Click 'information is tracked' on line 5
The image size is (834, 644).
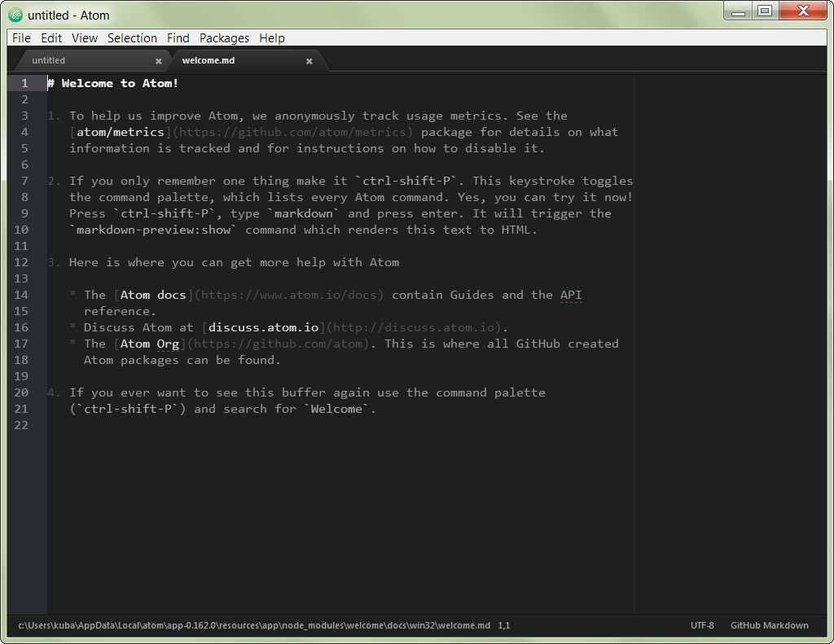coord(150,148)
